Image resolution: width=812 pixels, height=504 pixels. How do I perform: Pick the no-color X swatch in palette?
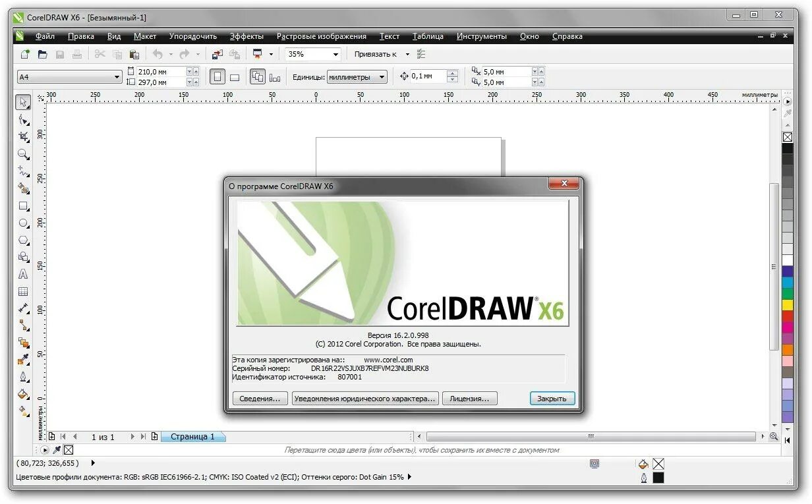(788, 137)
